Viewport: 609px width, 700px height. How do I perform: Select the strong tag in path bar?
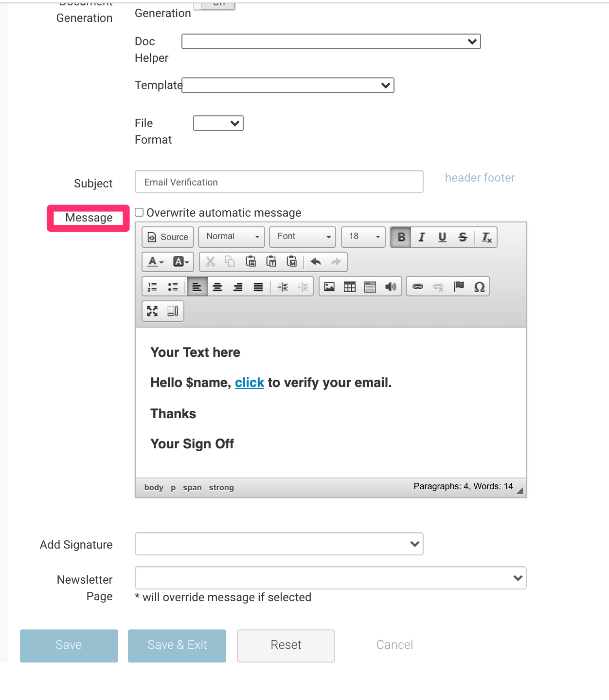point(221,488)
